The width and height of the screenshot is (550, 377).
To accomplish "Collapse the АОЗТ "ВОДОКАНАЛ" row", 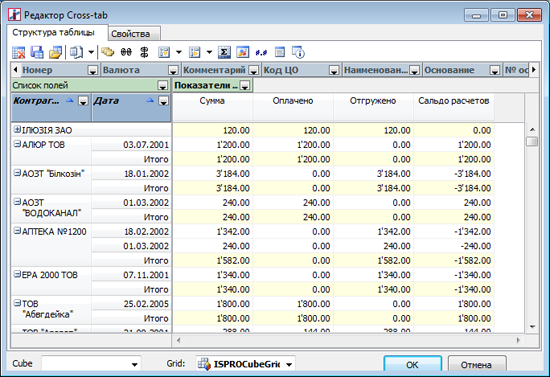I will 17,202.
